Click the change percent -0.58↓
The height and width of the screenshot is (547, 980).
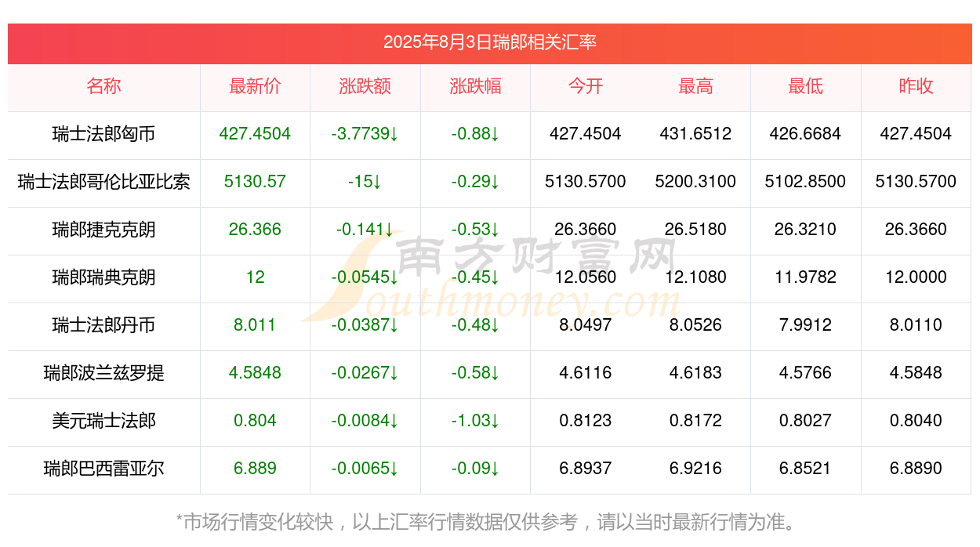[x=475, y=373]
